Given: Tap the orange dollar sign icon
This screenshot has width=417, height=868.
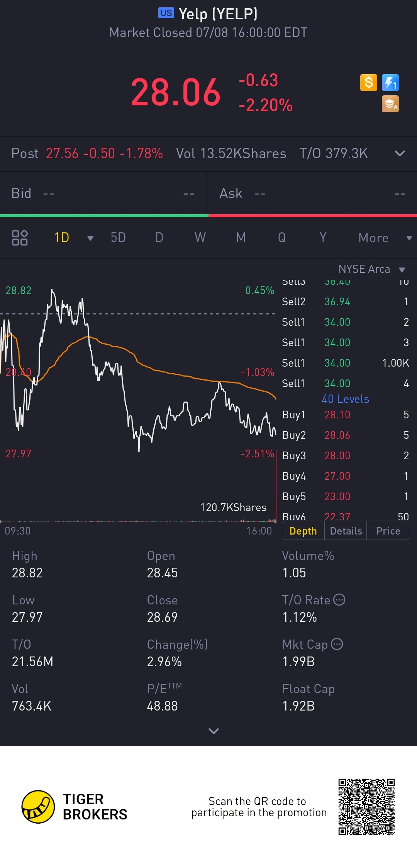Looking at the screenshot, I should (x=368, y=83).
